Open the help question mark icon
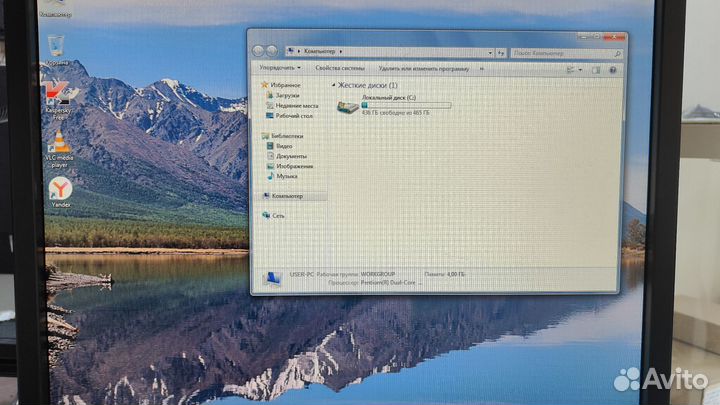Image resolution: width=720 pixels, height=405 pixels. point(612,69)
